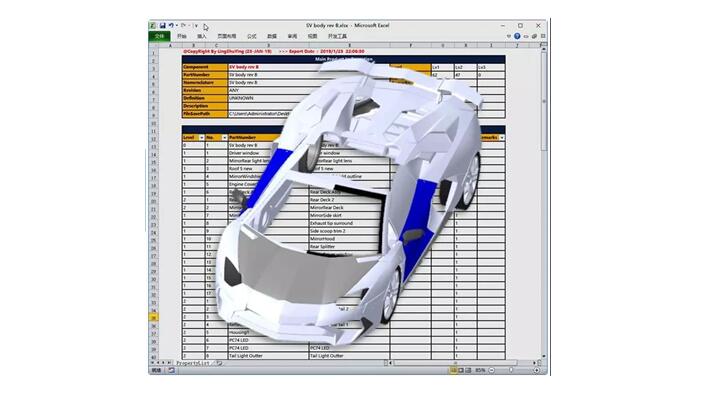Click the Undo arrow icon
The height and width of the screenshot is (396, 716).
[x=170, y=26]
